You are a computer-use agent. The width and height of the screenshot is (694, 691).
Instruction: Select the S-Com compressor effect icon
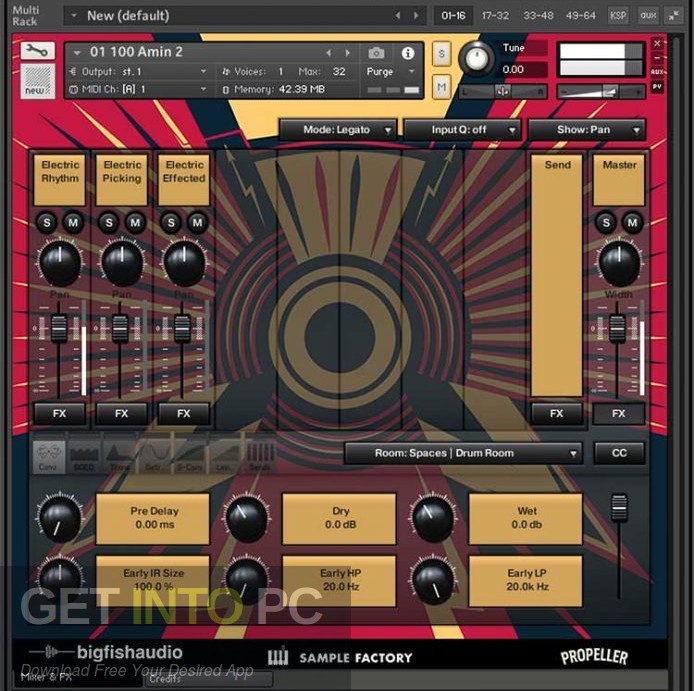189,456
